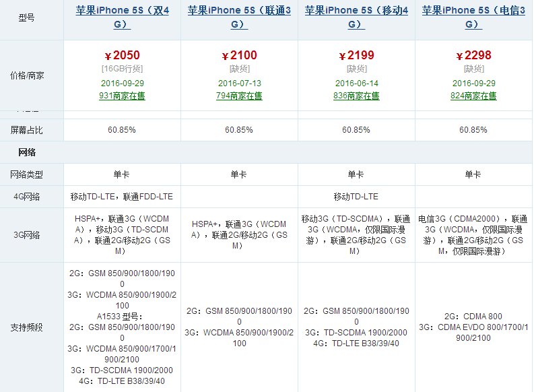Click the 价格/商家 row header
The width and height of the screenshot is (534, 392).
tap(27, 75)
